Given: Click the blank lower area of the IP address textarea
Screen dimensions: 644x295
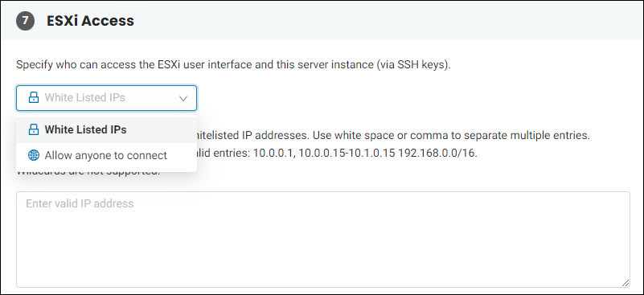Looking at the screenshot, I should pyautogui.click(x=323, y=251).
